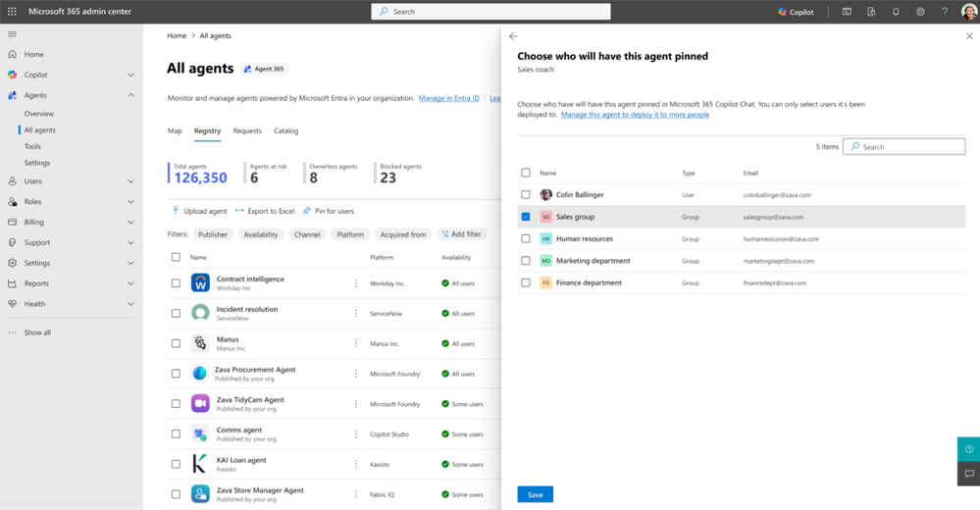Close the pin agent panel
This screenshot has height=510, width=980.
coord(969,36)
